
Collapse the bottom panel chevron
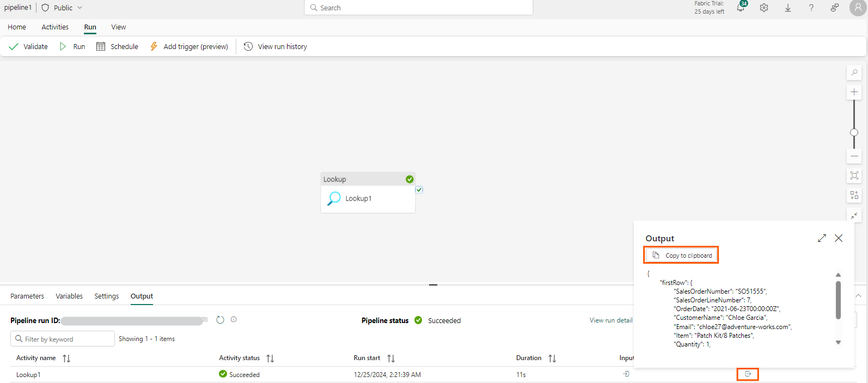pyautogui.click(x=858, y=296)
